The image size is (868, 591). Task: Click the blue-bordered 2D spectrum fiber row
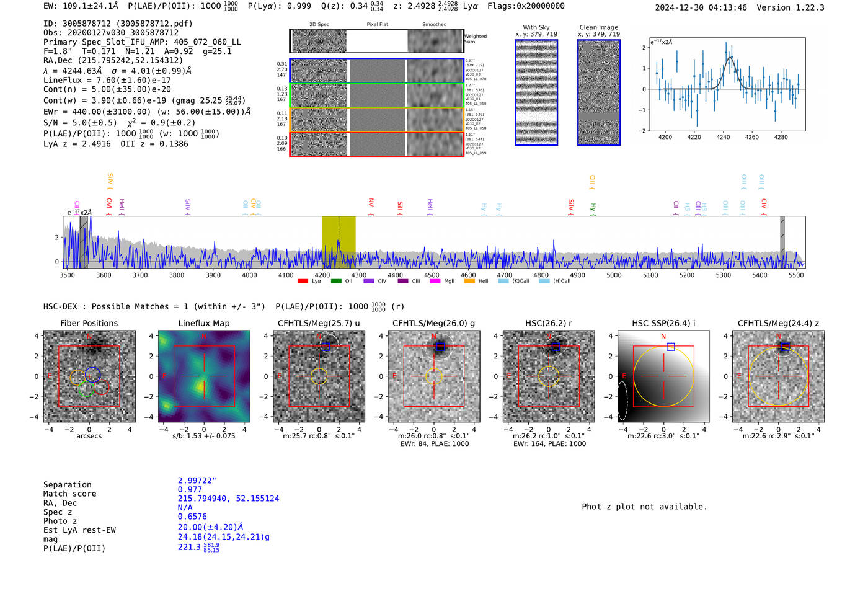pos(376,71)
